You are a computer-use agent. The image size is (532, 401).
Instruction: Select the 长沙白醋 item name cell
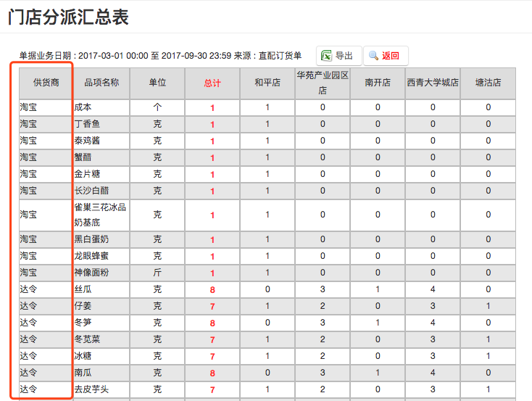point(101,191)
